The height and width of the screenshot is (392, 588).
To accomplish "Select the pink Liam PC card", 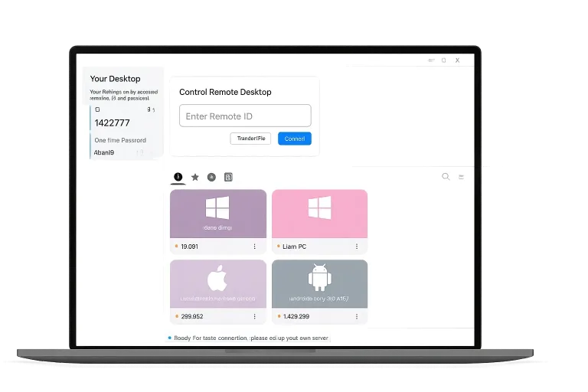I will pyautogui.click(x=319, y=214).
